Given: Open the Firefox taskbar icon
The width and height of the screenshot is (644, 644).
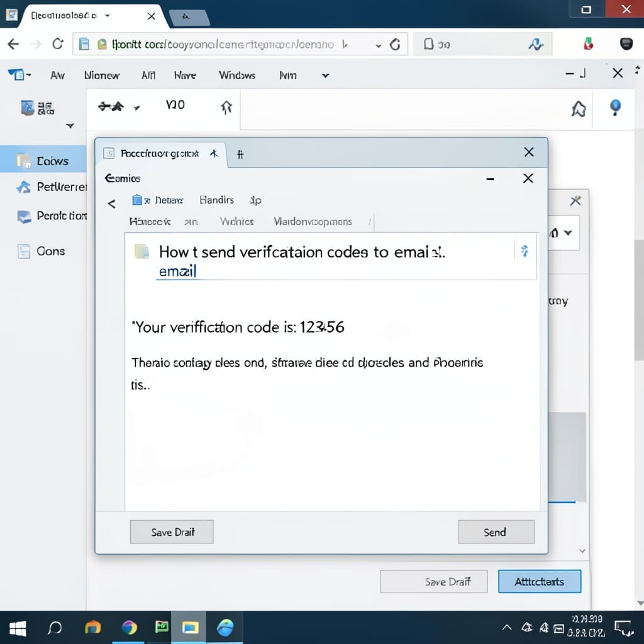Looking at the screenshot, I should point(93,628).
